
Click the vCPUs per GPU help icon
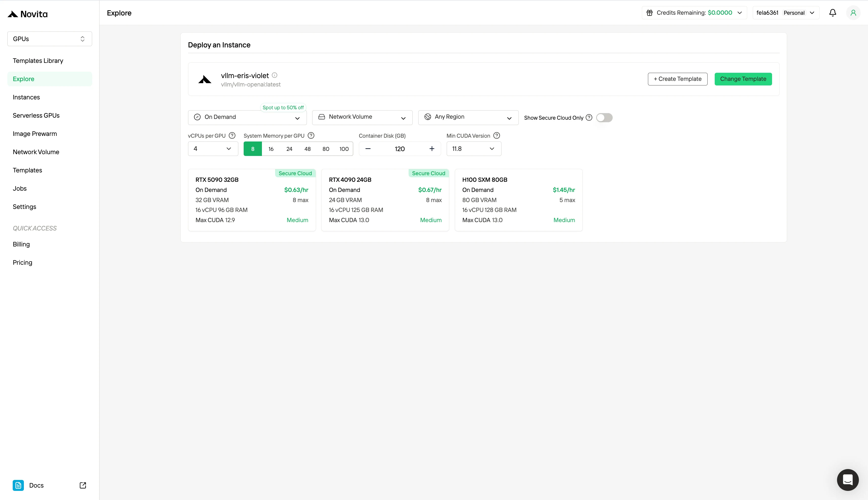[232, 136]
